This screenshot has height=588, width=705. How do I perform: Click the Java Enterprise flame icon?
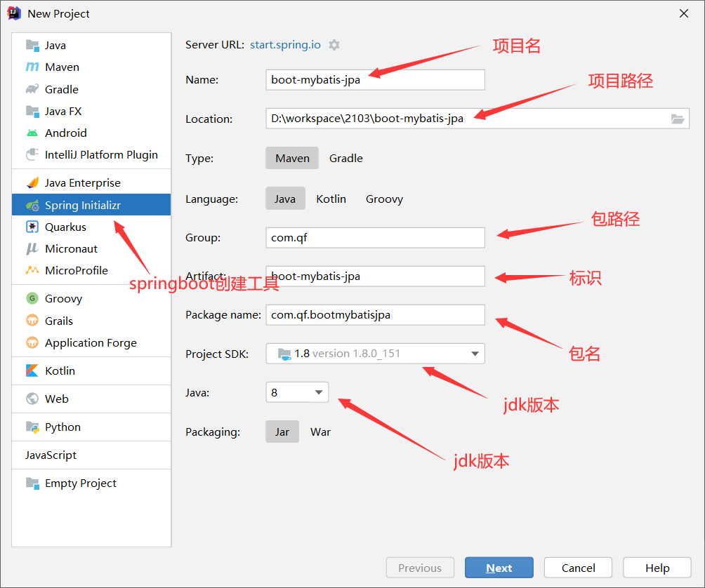(32, 182)
